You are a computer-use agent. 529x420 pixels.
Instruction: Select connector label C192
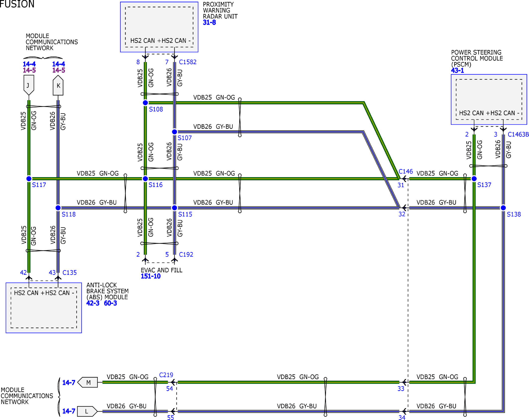(x=186, y=254)
